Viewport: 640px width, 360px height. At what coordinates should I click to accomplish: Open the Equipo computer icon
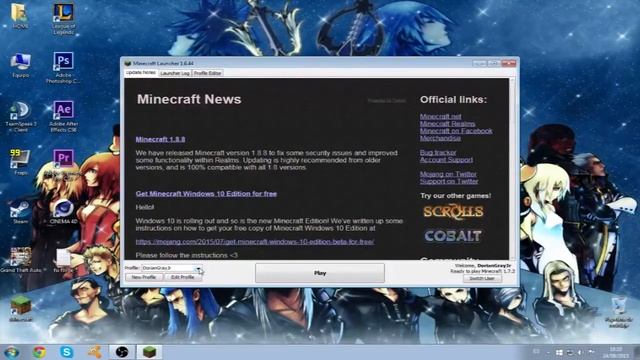20,65
